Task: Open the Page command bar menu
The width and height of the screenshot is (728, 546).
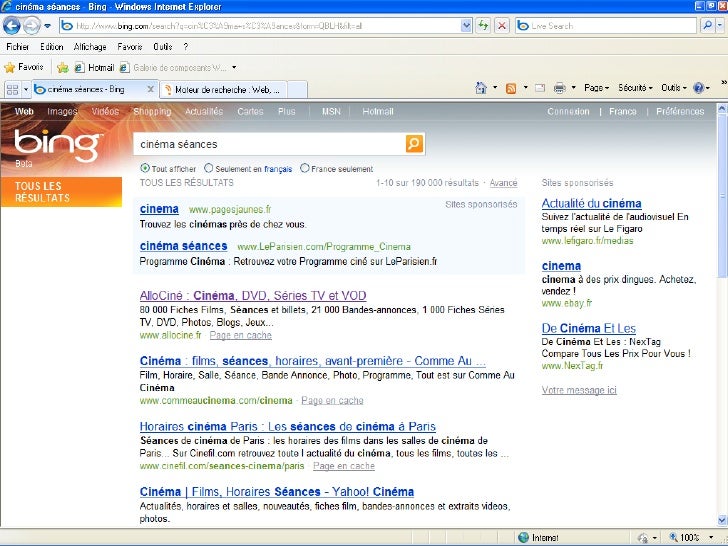Action: pyautogui.click(x=597, y=88)
